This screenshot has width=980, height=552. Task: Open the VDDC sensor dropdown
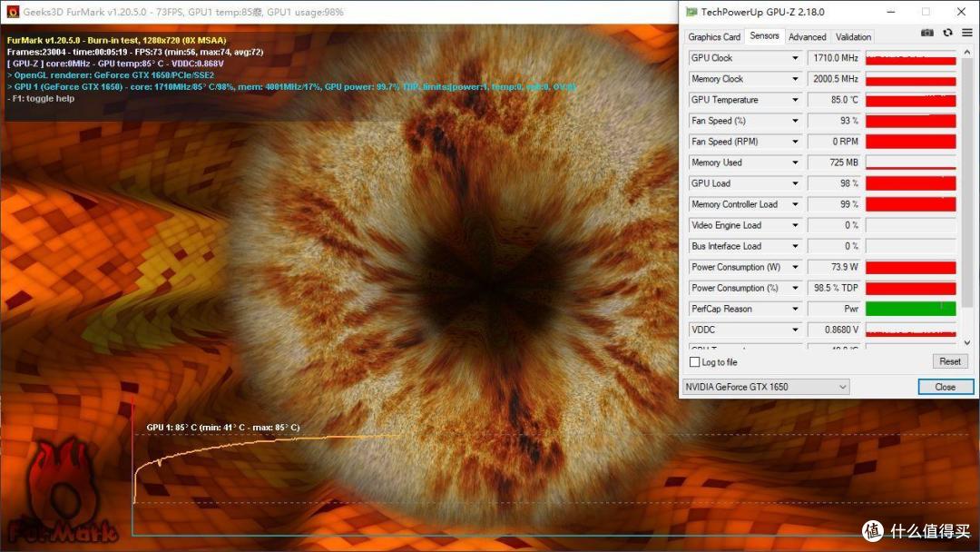795,330
